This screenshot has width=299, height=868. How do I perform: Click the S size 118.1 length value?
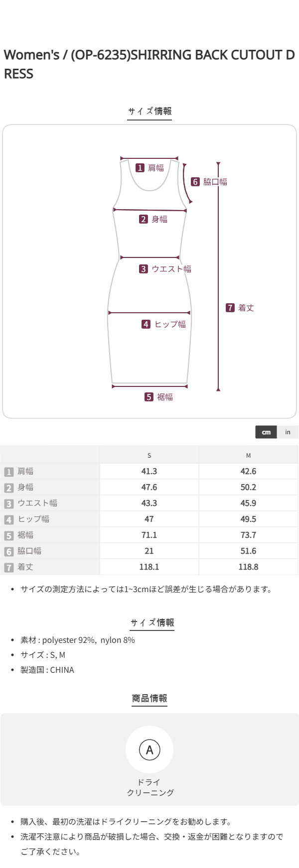tap(149, 567)
